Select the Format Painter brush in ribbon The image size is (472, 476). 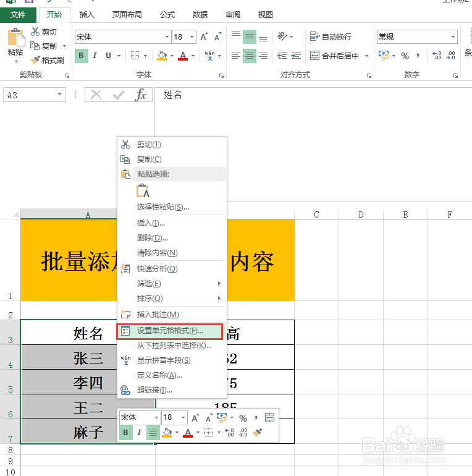tap(35, 60)
